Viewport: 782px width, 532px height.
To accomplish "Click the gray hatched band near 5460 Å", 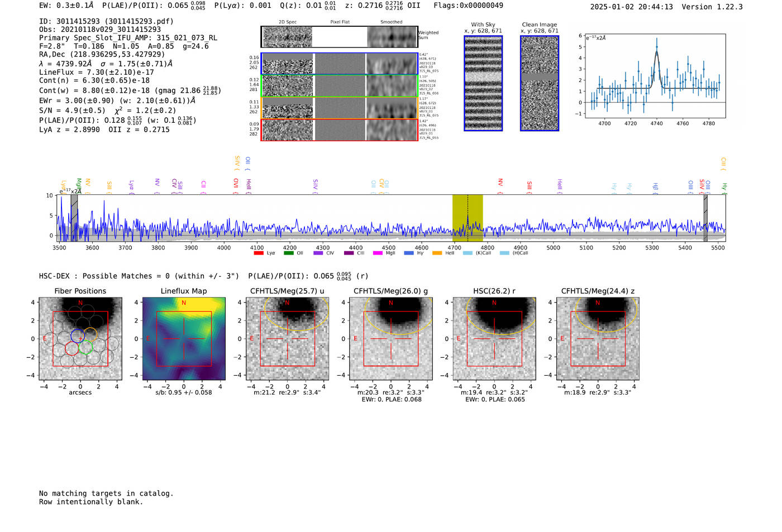I will click(705, 218).
